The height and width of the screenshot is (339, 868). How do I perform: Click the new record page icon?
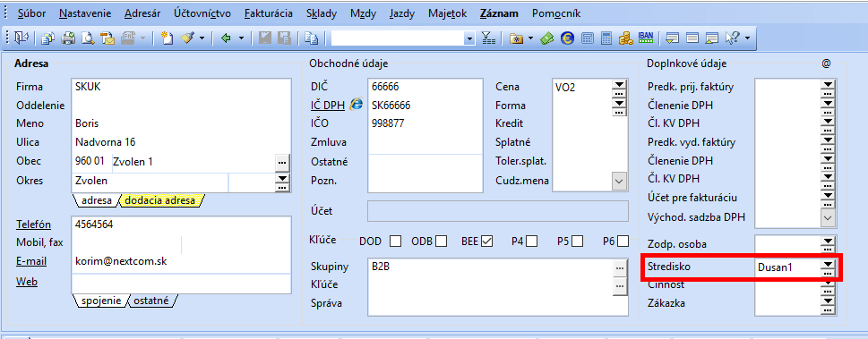click(167, 38)
